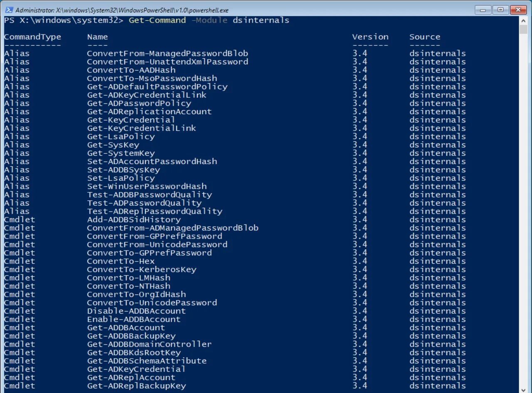
Task: Click ConvertTo-Hex cmdlet
Action: point(121,261)
